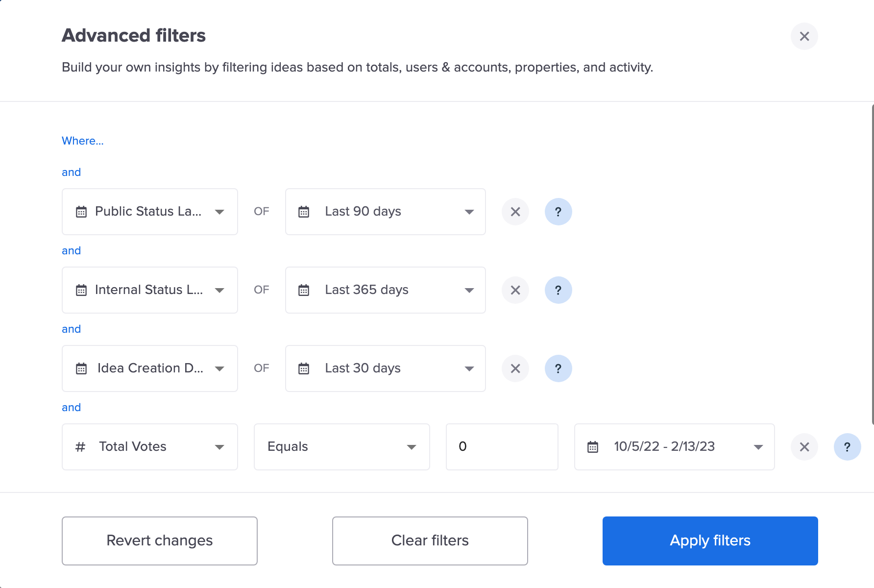The image size is (874, 588).
Task: Click the number sign icon beside Total Votes
Action: tap(80, 447)
